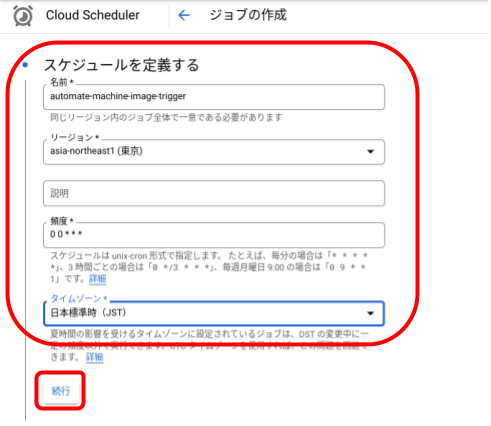Click the リージョン dropdown arrow icon
The height and width of the screenshot is (426, 491).
(x=370, y=152)
